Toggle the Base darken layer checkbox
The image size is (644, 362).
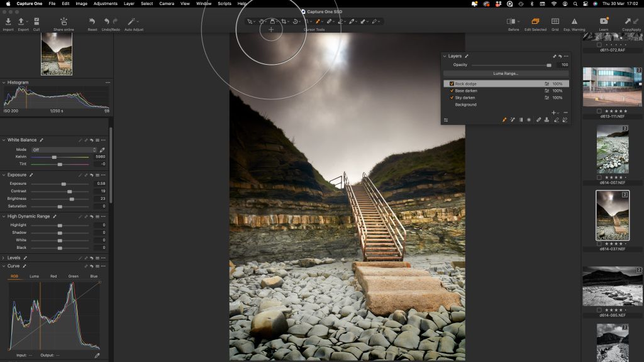coord(452,90)
